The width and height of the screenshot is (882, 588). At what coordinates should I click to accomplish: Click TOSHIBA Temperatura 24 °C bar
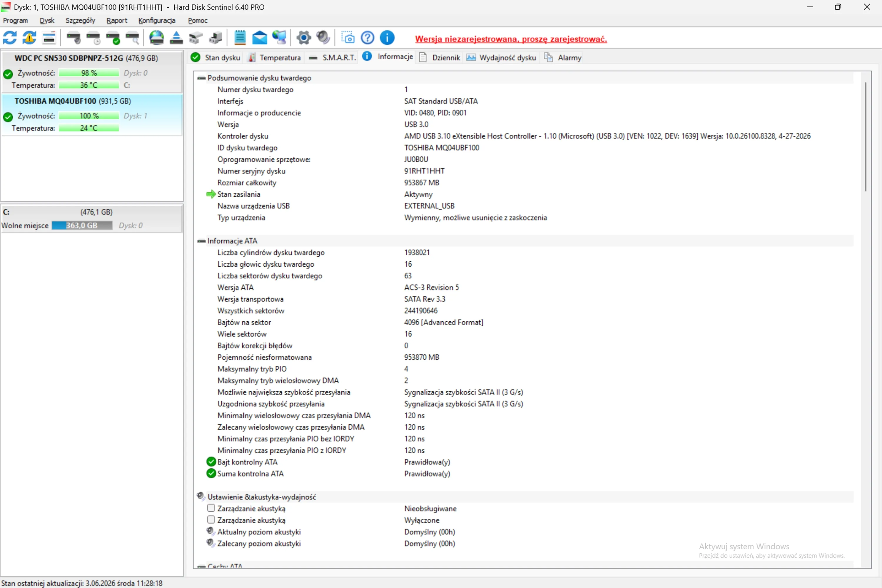(x=89, y=128)
